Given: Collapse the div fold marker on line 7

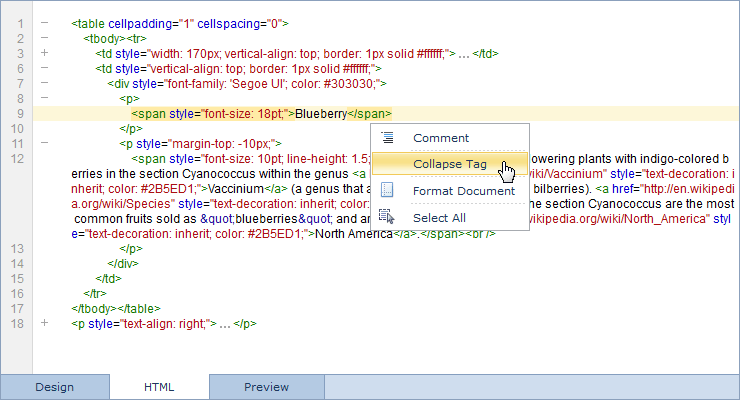Looking at the screenshot, I should point(44,84).
